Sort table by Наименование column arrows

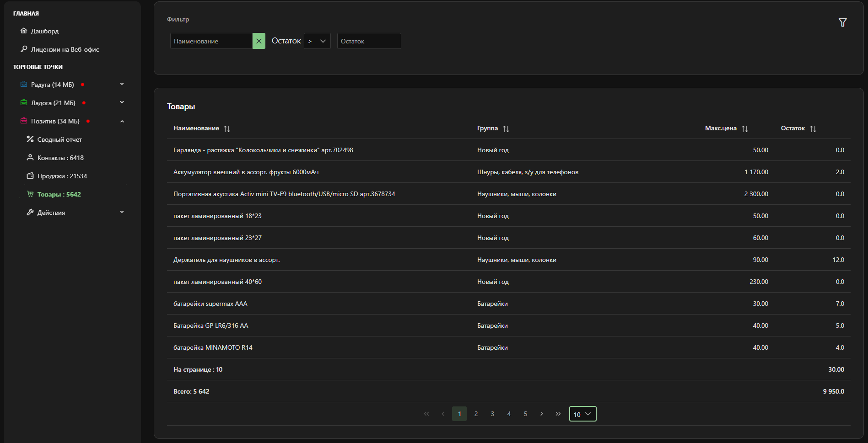tap(227, 129)
